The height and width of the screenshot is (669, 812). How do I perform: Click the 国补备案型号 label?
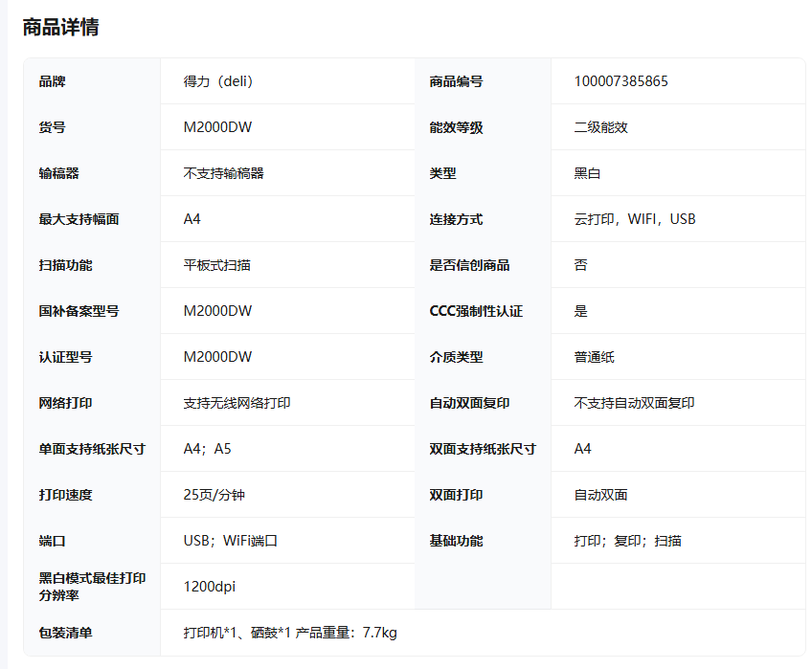pyautogui.click(x=79, y=311)
